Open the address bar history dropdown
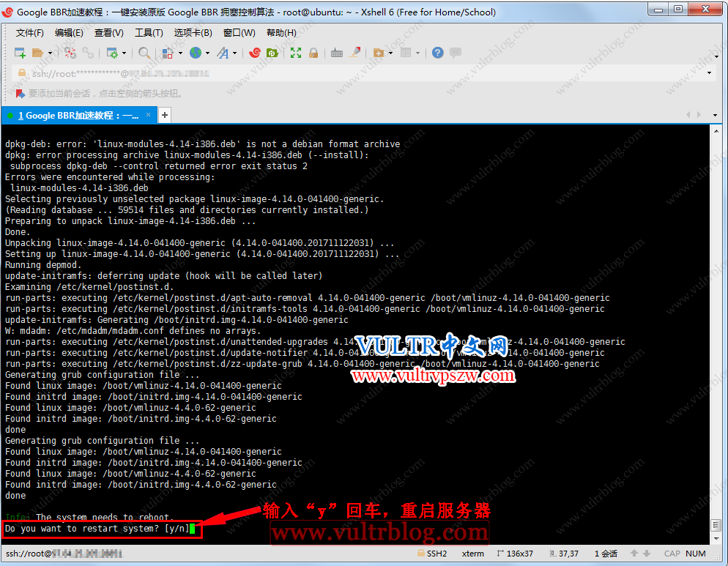 pyautogui.click(x=709, y=73)
